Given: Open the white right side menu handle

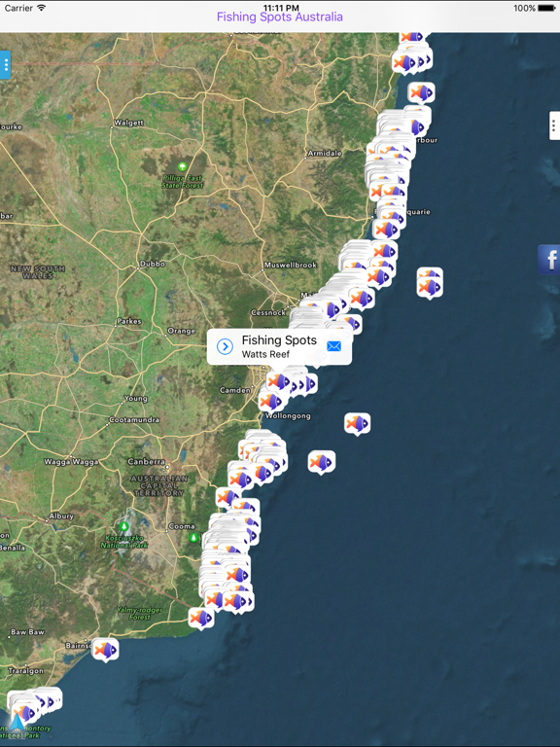Looking at the screenshot, I should (x=554, y=125).
